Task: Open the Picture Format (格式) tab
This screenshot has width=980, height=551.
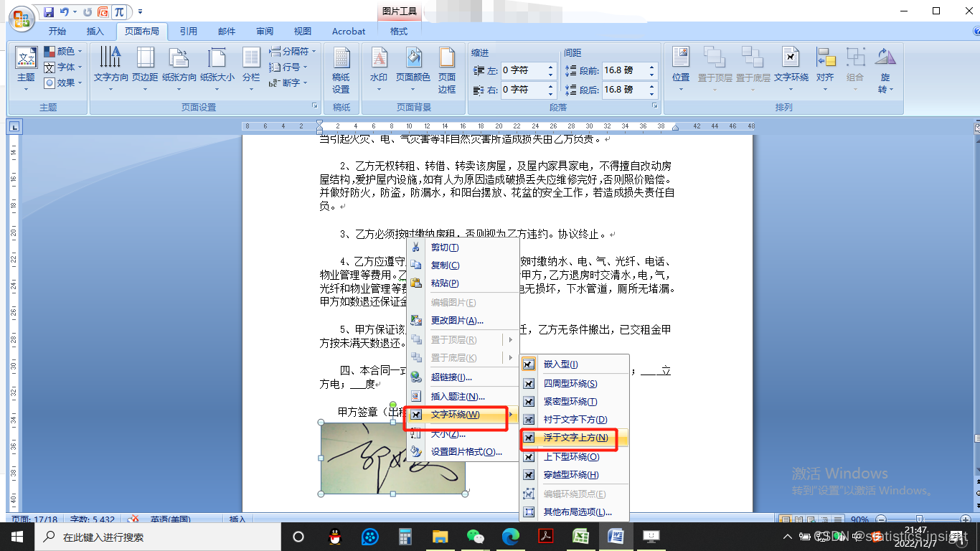Action: click(x=399, y=31)
